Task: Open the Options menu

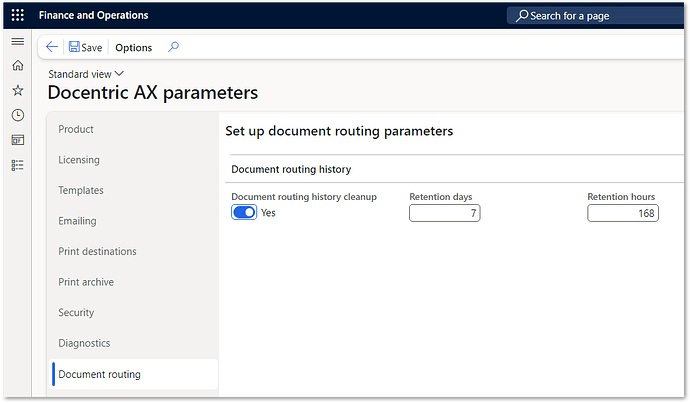Action: [133, 48]
